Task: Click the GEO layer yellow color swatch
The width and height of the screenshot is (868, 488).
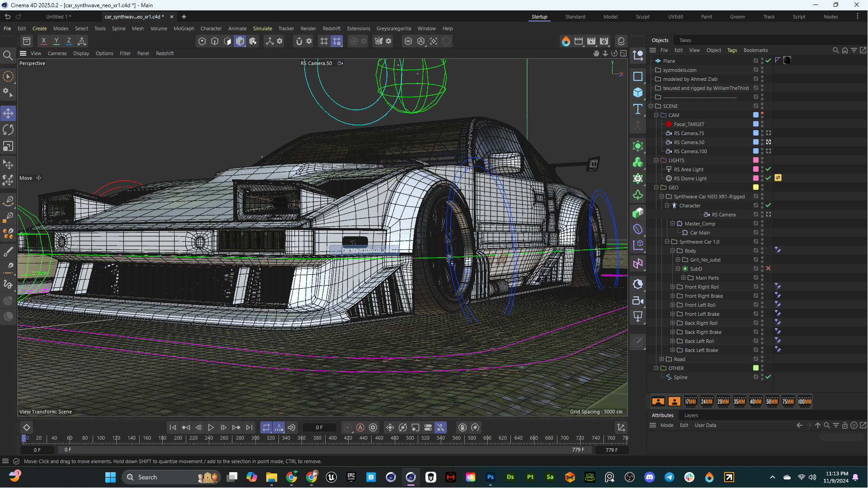Action: point(755,187)
